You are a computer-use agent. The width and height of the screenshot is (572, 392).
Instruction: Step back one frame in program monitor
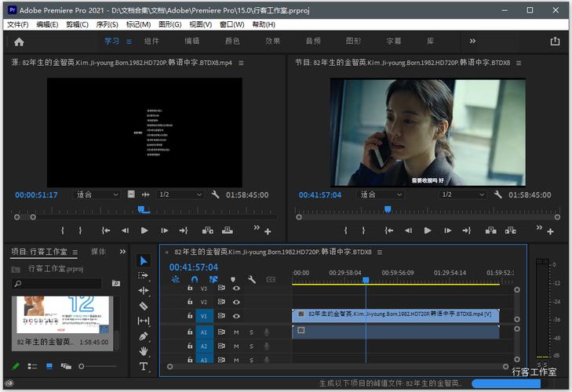tap(408, 230)
